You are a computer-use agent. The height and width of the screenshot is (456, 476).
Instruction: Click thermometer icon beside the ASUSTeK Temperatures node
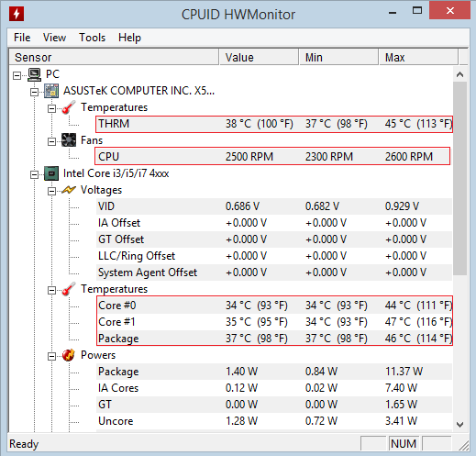click(x=69, y=107)
